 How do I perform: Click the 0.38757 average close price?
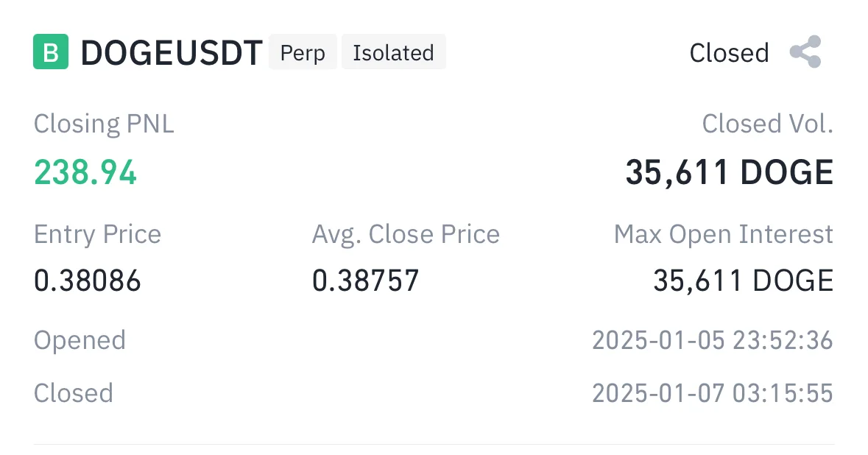click(366, 281)
